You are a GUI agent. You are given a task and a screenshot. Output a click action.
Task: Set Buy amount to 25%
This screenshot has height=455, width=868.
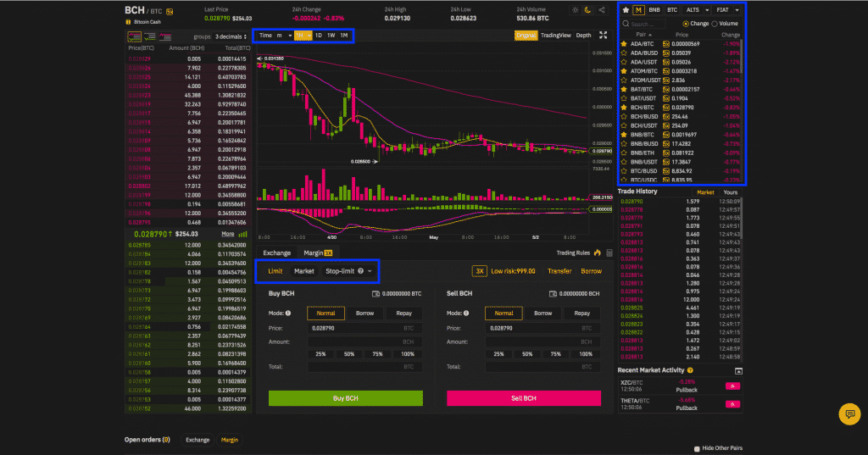(x=320, y=354)
